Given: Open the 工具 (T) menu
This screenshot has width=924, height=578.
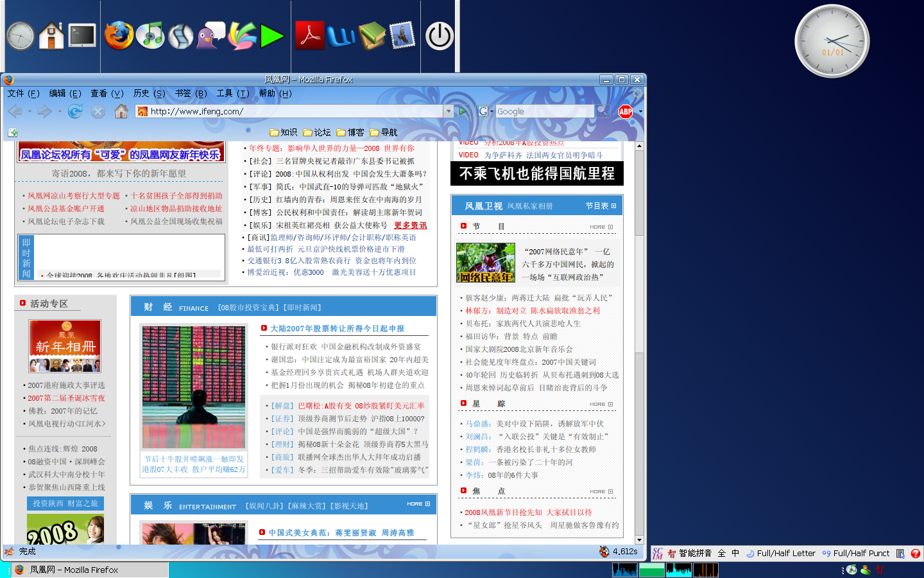Looking at the screenshot, I should [233, 93].
